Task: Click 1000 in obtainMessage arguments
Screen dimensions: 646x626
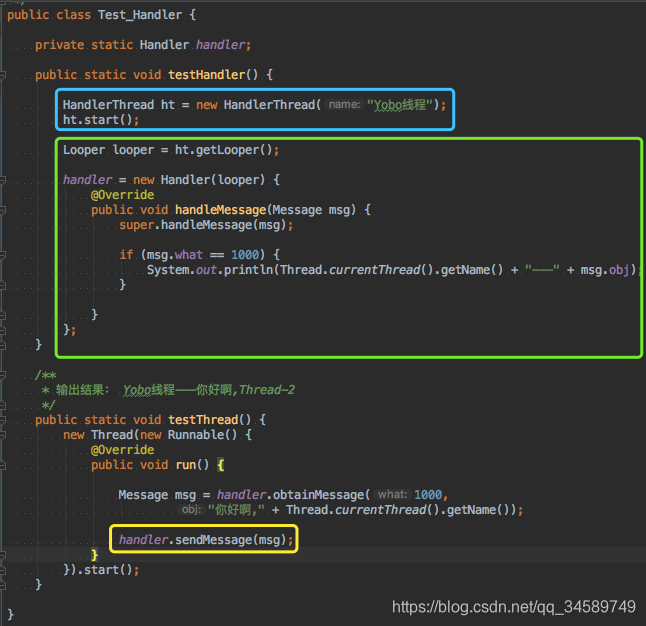Action: pos(428,495)
